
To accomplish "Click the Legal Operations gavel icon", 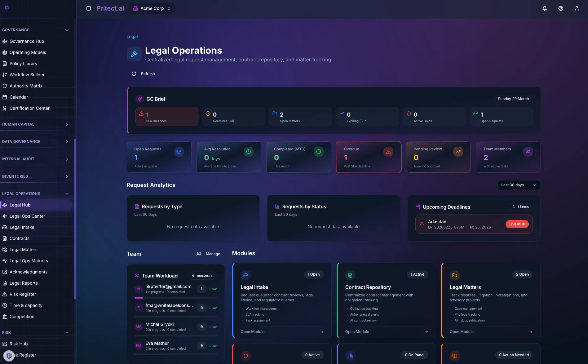I will pos(134,54).
